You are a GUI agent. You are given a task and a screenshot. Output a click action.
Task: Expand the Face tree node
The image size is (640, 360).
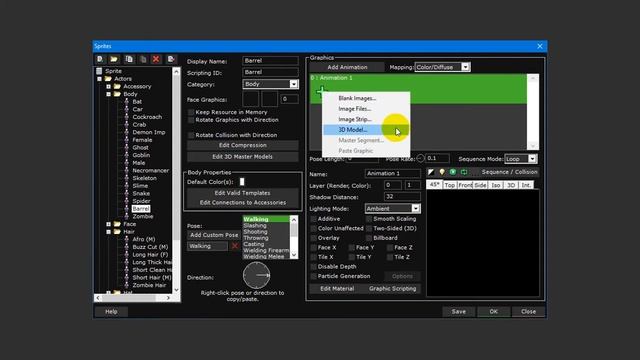click(109, 224)
